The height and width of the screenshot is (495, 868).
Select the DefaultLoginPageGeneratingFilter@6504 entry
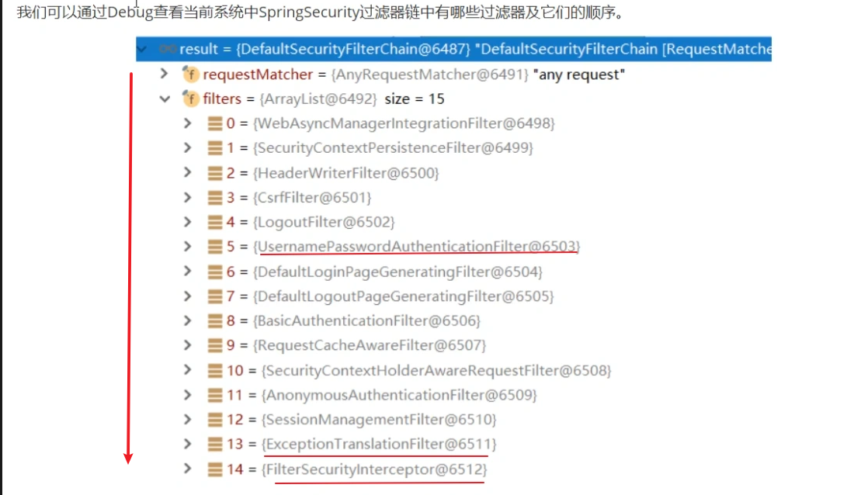pyautogui.click(x=398, y=272)
